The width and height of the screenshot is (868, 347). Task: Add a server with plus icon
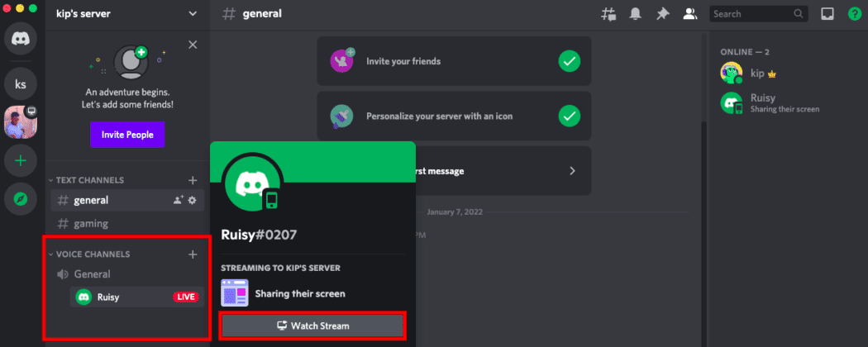click(21, 160)
